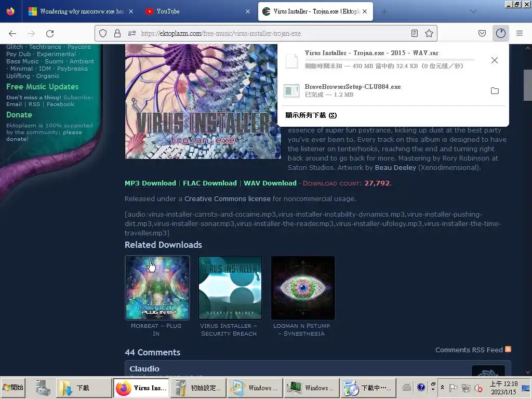Image resolution: width=532 pixels, height=399 pixels.
Task: Toggle reader view in the address bar
Action: [x=414, y=33]
